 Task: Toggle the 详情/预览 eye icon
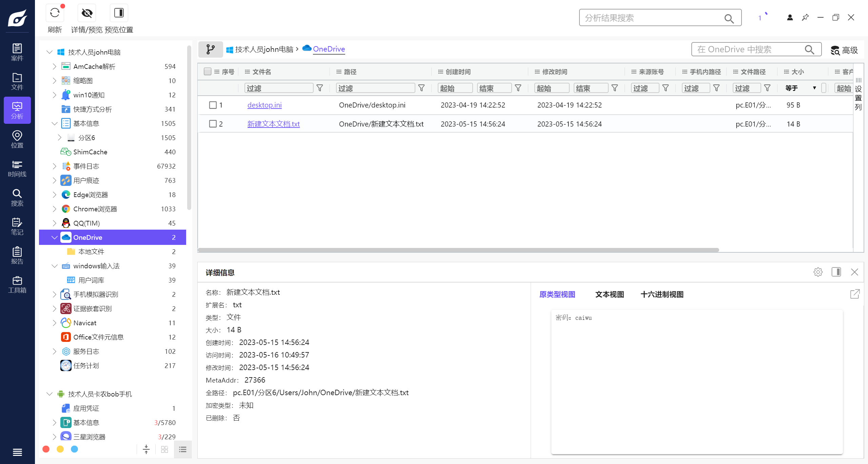pyautogui.click(x=86, y=13)
